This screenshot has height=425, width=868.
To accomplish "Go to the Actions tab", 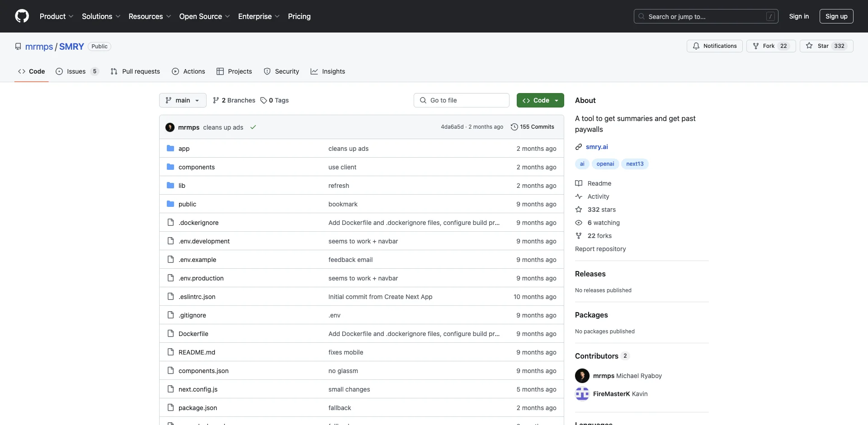I will [189, 71].
